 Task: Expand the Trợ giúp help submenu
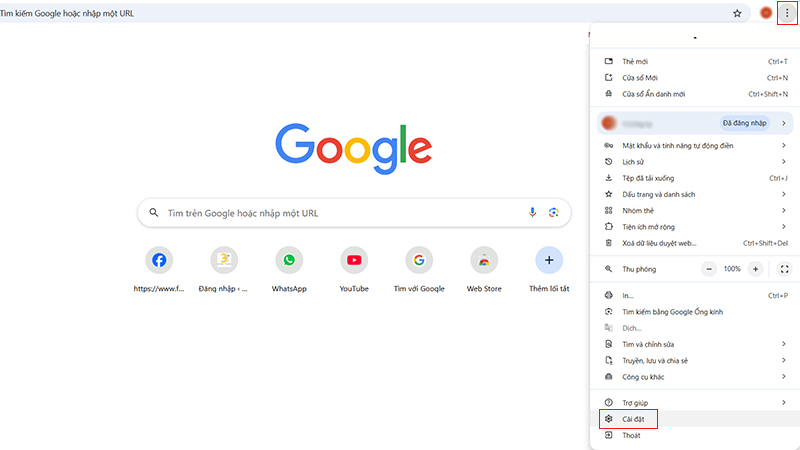coord(695,403)
